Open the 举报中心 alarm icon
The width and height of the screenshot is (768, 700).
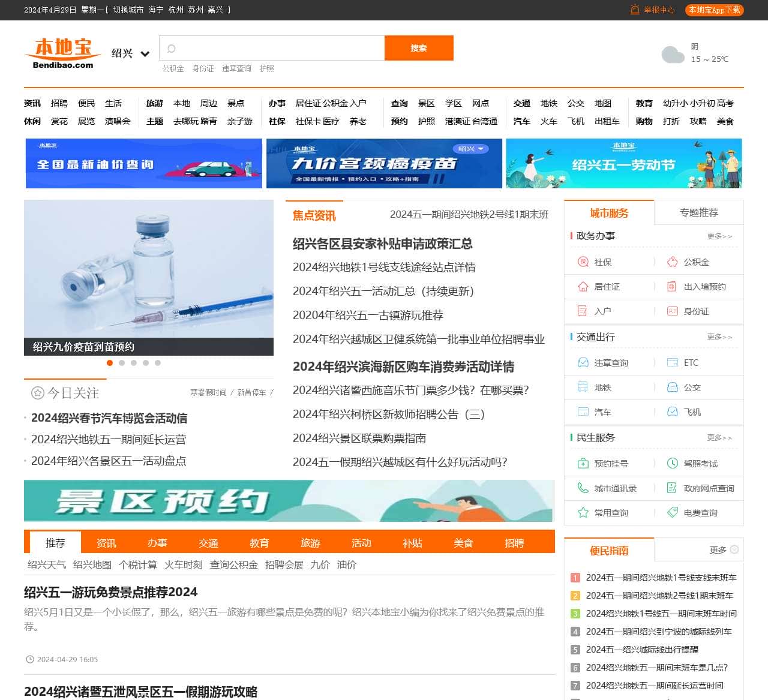coord(634,10)
